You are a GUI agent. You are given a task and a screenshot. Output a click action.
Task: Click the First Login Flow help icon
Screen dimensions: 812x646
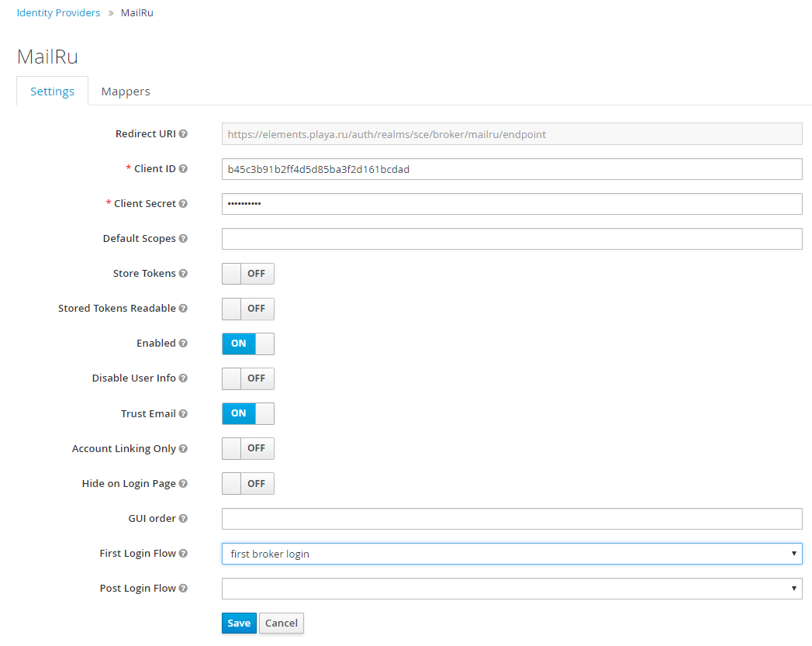183,553
